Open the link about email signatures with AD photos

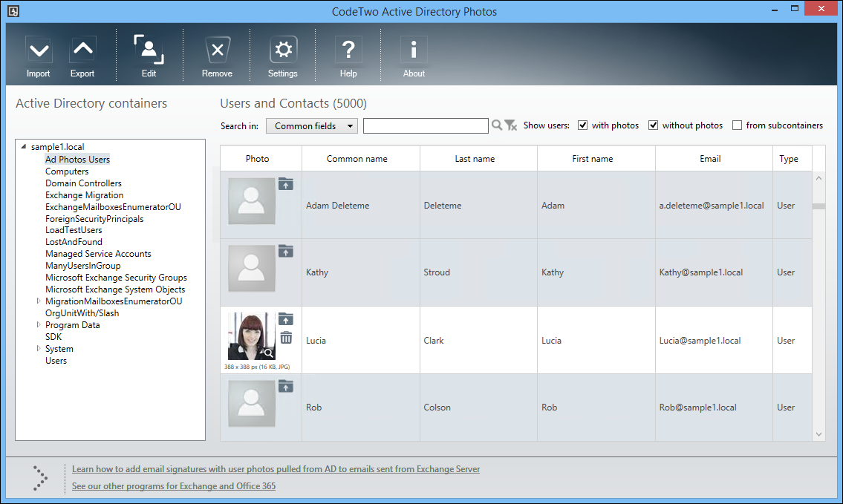click(276, 469)
